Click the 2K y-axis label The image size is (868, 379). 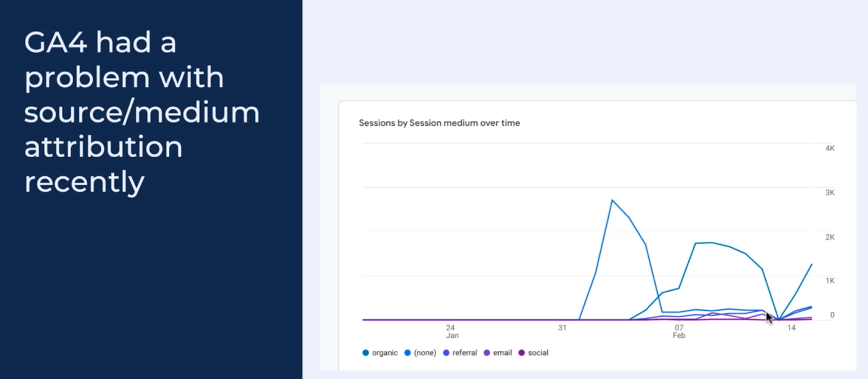tap(830, 237)
